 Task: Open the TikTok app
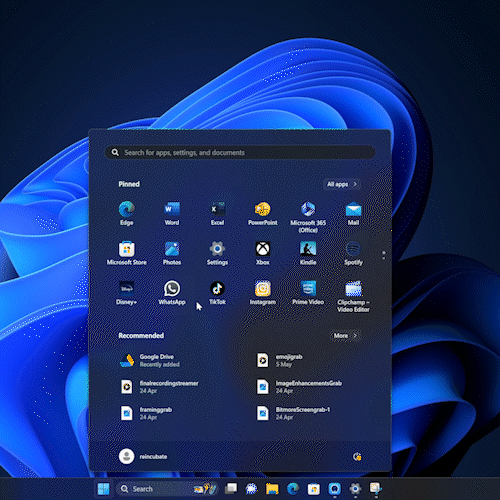pyautogui.click(x=217, y=293)
